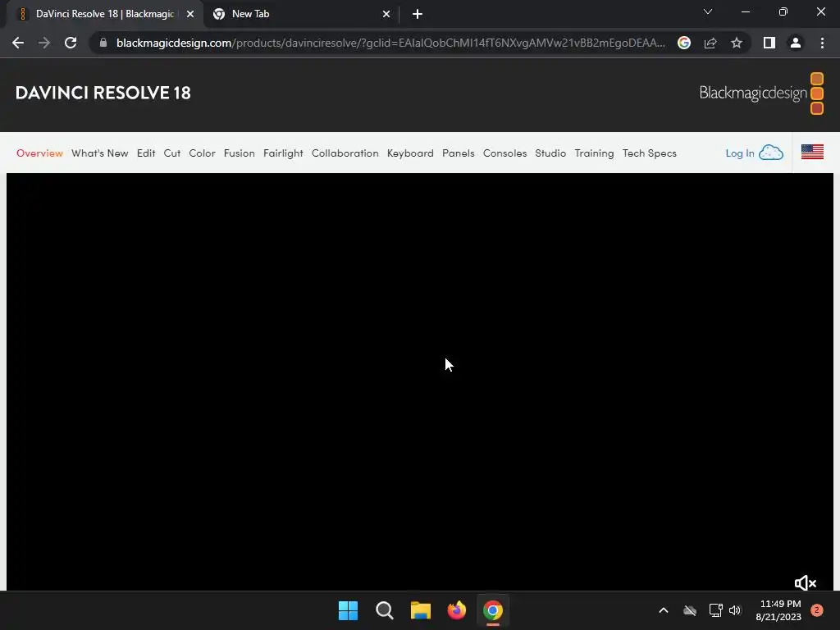The width and height of the screenshot is (840, 630).
Task: Click the DAVINCI RESOLVE 18 heading
Action: (x=103, y=93)
